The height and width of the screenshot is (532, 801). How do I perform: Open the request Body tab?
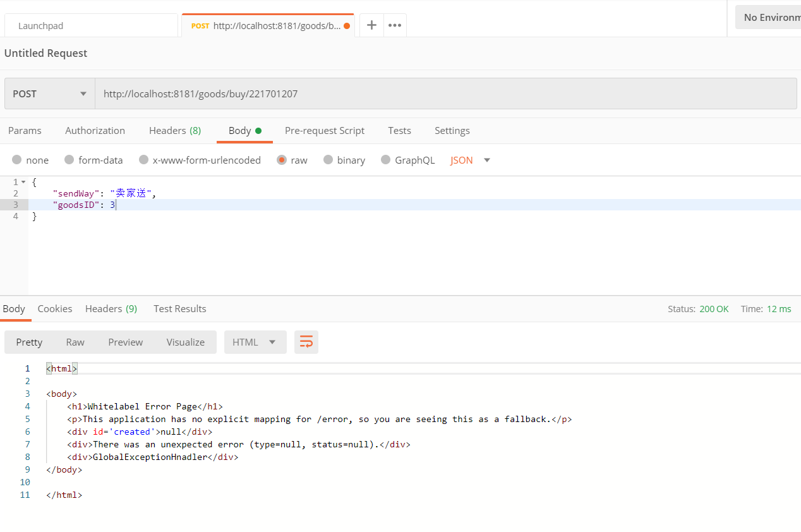[244, 130]
